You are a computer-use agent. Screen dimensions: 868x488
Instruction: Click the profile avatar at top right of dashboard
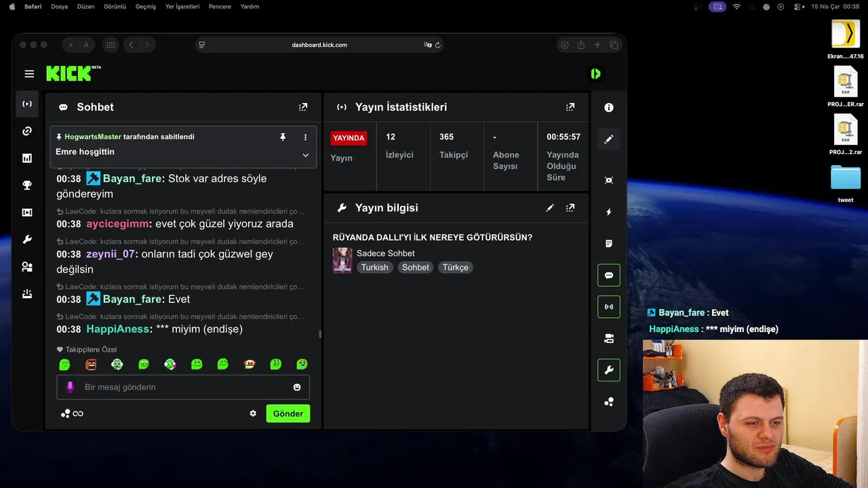[595, 74]
